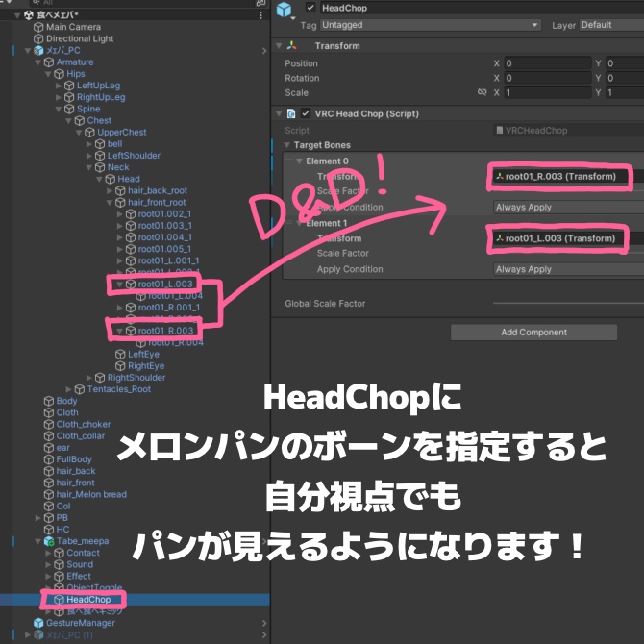This screenshot has height=644, width=644.
Task: Open the Tag dropdown showing Untagged
Action: coord(430,25)
